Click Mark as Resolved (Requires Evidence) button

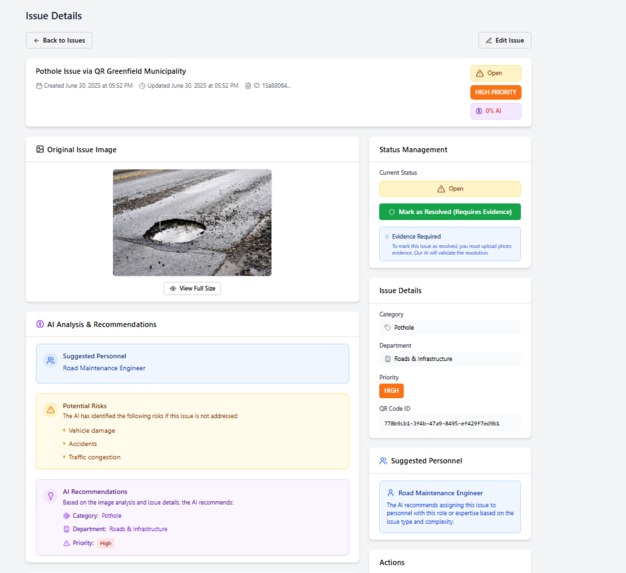pos(450,212)
